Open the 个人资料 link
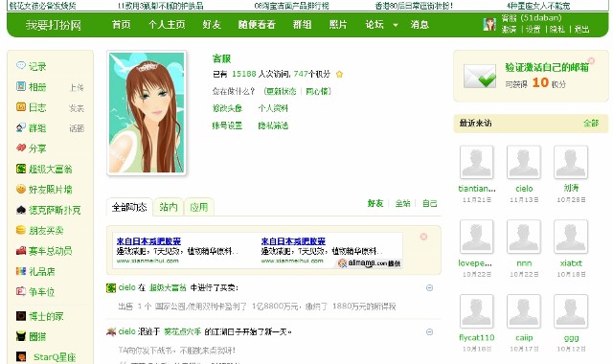The image size is (613, 364). pyautogui.click(x=273, y=108)
